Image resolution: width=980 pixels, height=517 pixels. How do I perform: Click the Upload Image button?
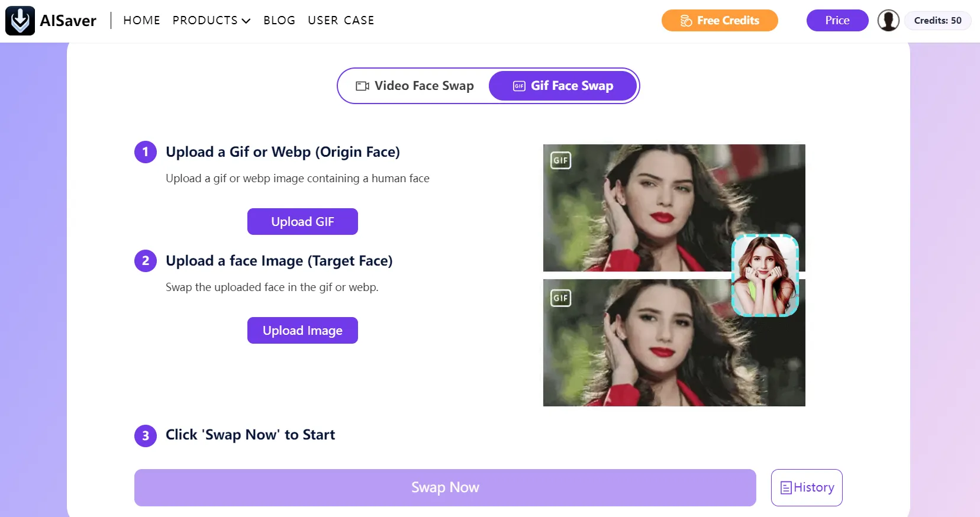tap(302, 331)
